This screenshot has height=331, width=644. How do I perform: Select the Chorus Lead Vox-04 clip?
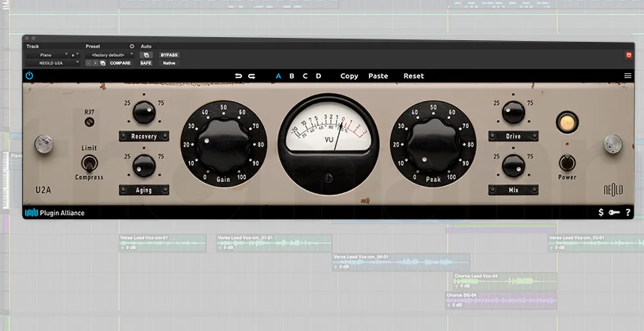(505, 281)
